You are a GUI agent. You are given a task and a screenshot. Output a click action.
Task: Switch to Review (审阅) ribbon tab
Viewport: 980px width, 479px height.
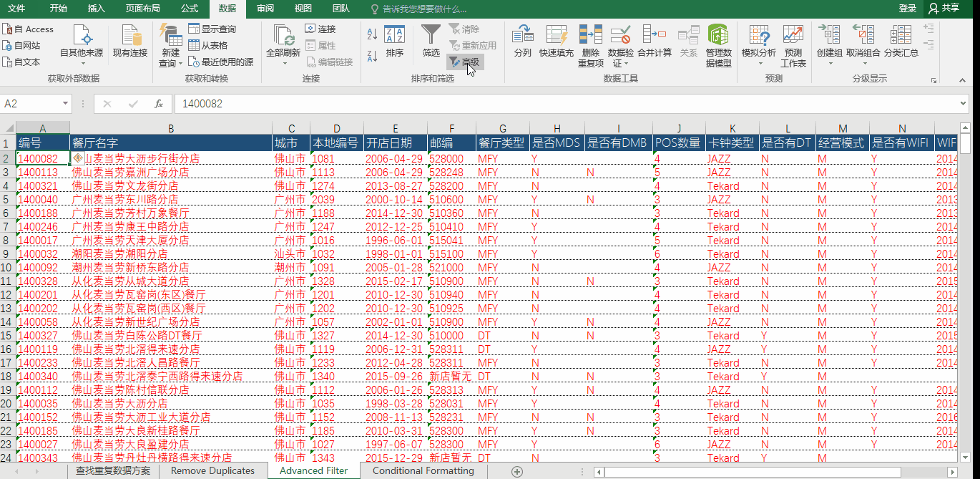pyautogui.click(x=265, y=9)
